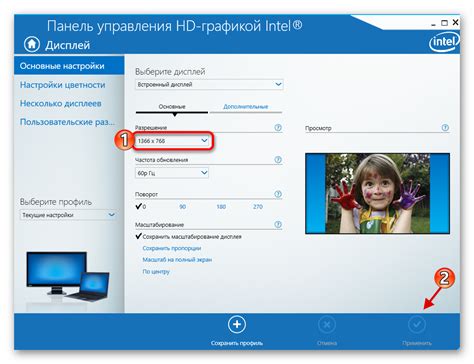The height and width of the screenshot is (364, 474).
Task: Open help icon for Разрешение
Action: 278,128
